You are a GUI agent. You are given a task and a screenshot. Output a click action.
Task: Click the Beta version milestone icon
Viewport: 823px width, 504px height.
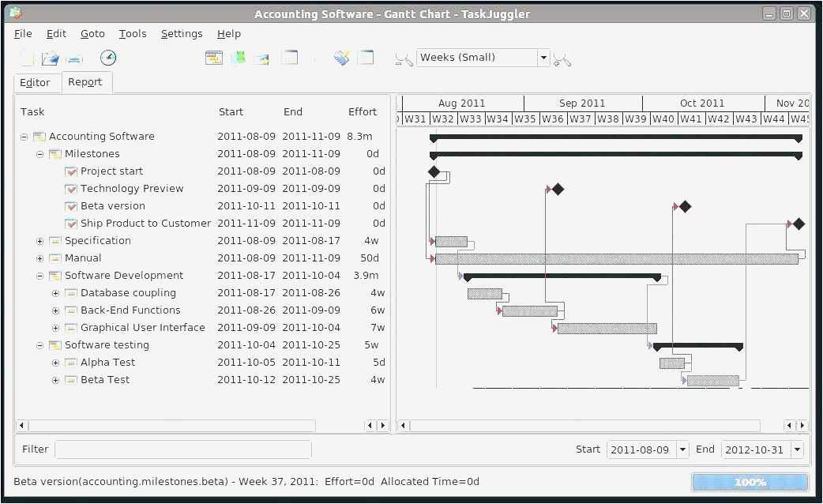pos(71,206)
